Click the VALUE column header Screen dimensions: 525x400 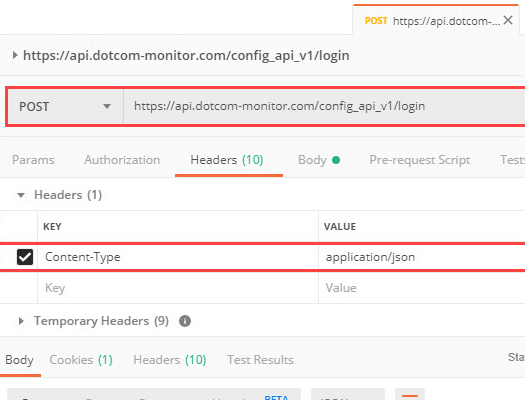pos(340,227)
